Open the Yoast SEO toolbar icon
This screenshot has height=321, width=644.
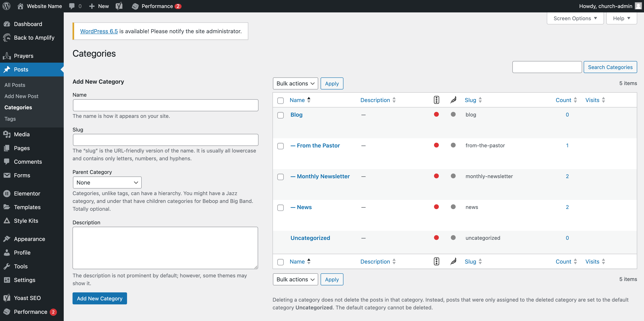(119, 6)
